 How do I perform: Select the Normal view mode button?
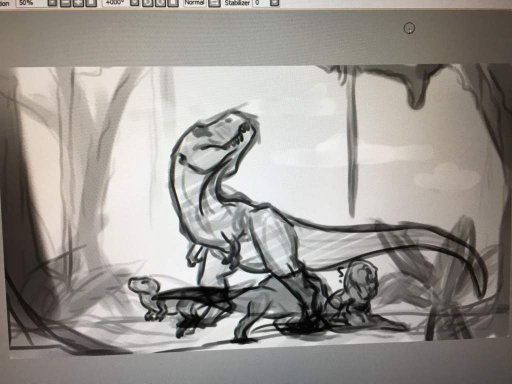click(x=194, y=3)
